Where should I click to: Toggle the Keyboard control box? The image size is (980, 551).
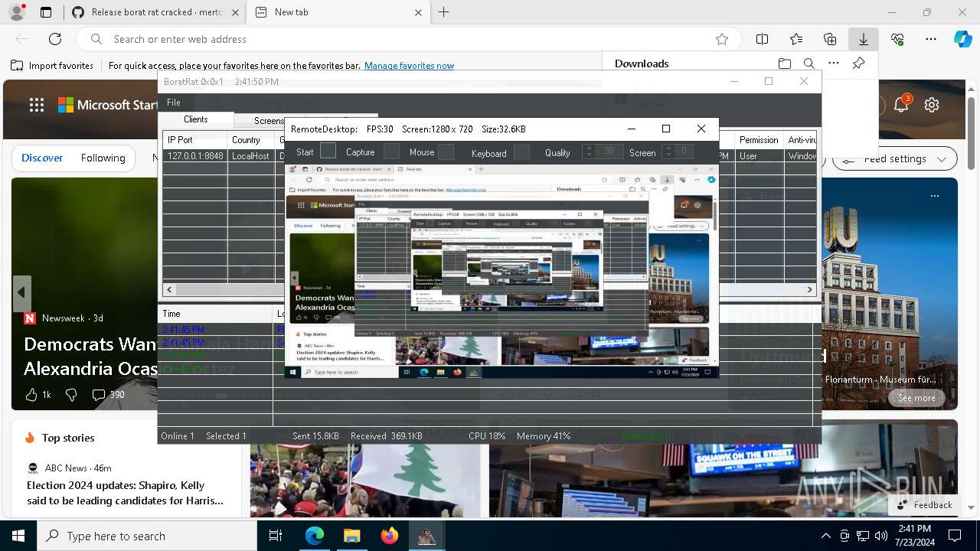coord(521,152)
